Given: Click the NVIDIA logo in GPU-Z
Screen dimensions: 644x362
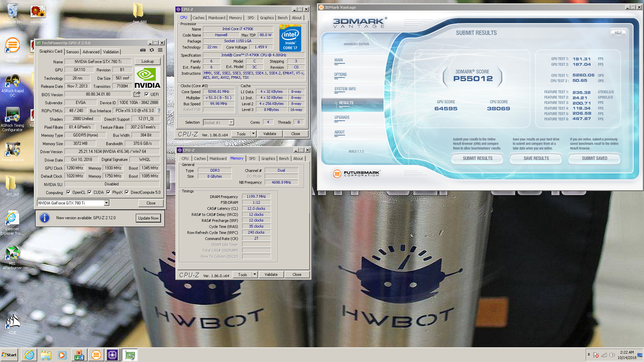Looking at the screenshot, I should pyautogui.click(x=147, y=78).
